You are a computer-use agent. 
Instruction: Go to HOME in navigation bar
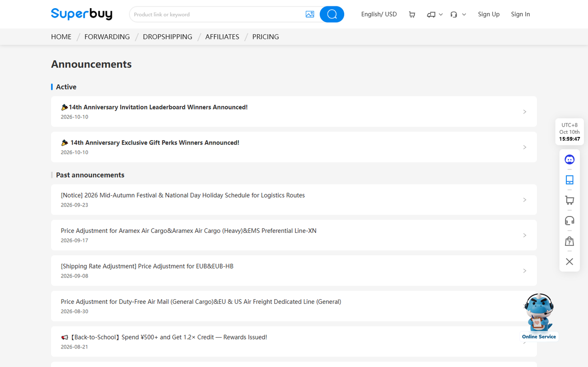tap(61, 37)
